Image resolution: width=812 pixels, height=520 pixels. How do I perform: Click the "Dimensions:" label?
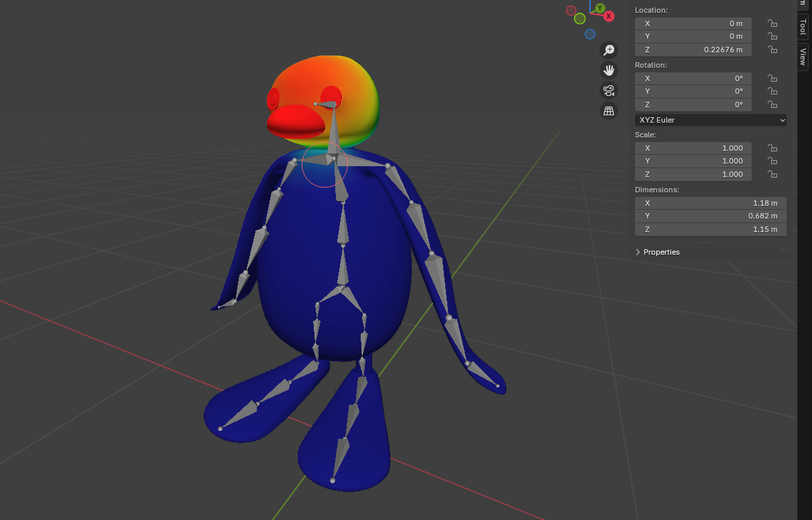[x=657, y=190]
